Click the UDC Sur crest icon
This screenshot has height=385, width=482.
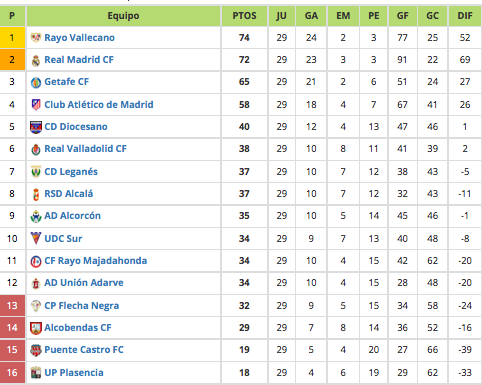[36, 238]
